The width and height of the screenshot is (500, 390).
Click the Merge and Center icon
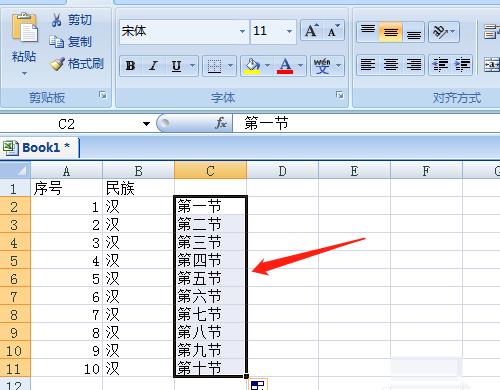pyautogui.click(x=491, y=64)
